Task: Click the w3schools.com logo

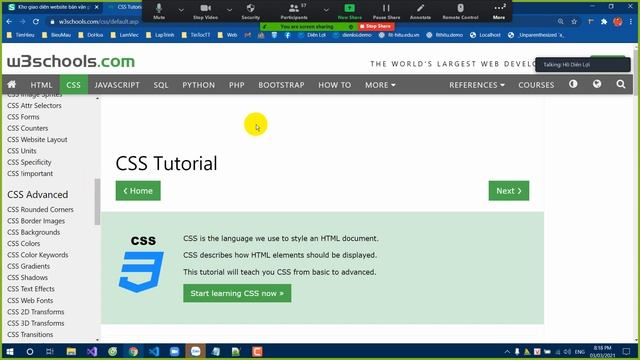Action: 71,62
